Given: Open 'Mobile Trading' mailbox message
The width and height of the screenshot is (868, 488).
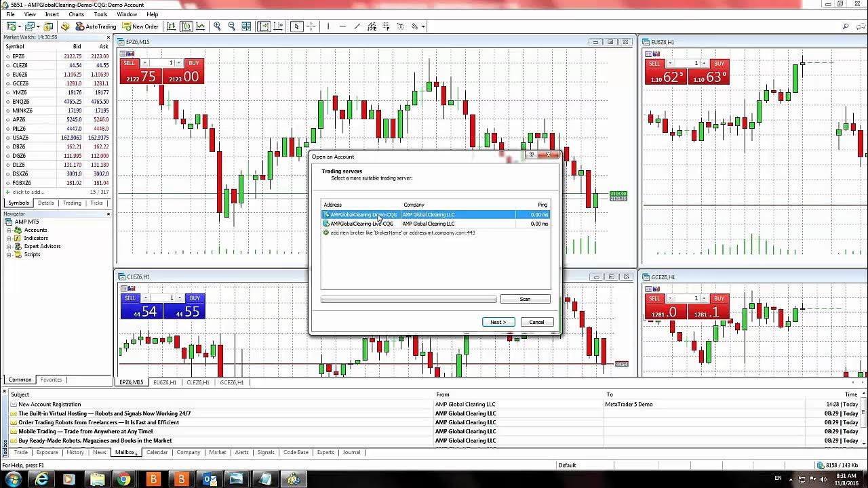Looking at the screenshot, I should (x=85, y=431).
